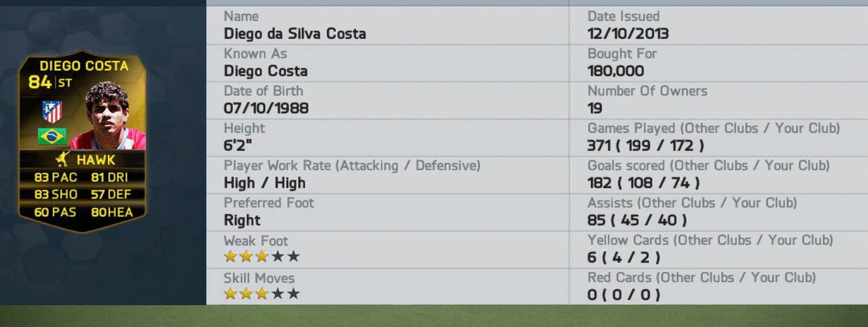Click the 80 HEA stat on card

pos(112,212)
